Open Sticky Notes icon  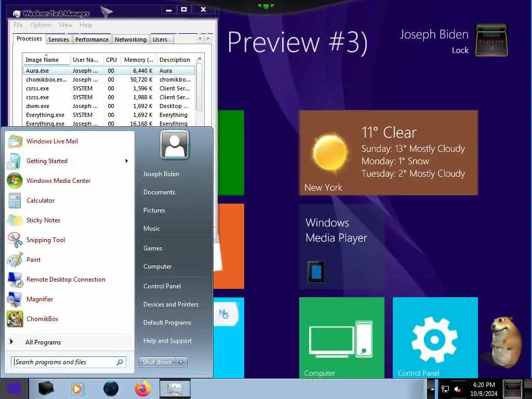click(x=15, y=220)
